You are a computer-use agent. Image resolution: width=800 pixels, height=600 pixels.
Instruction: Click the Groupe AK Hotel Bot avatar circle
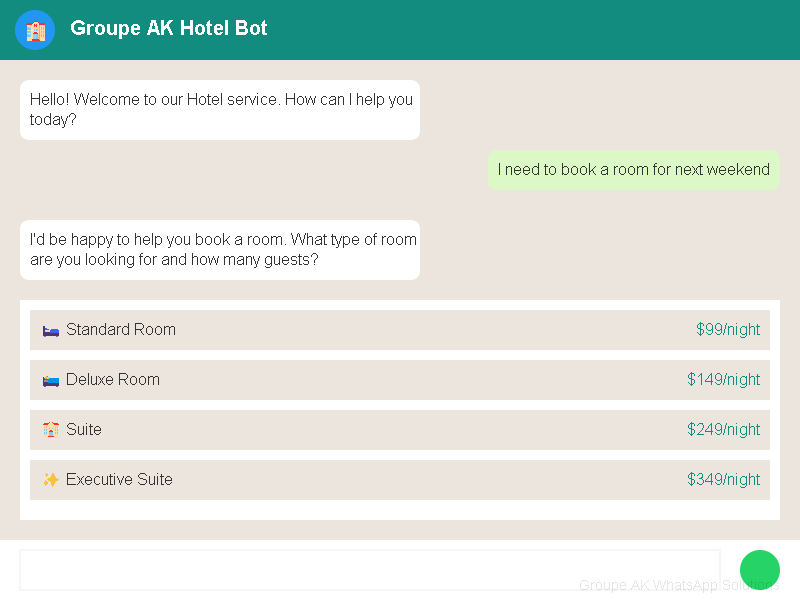click(35, 30)
